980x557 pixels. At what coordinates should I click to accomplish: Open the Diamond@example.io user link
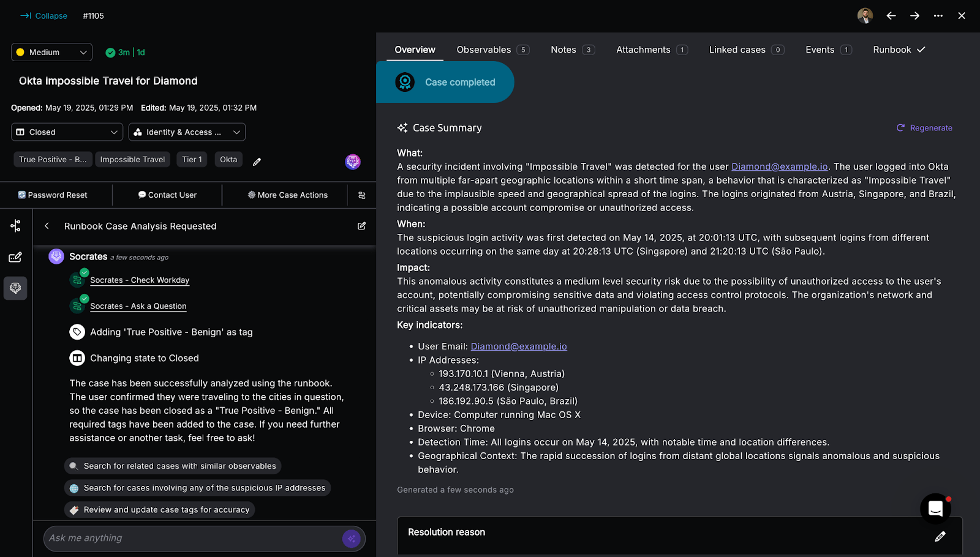pos(778,166)
